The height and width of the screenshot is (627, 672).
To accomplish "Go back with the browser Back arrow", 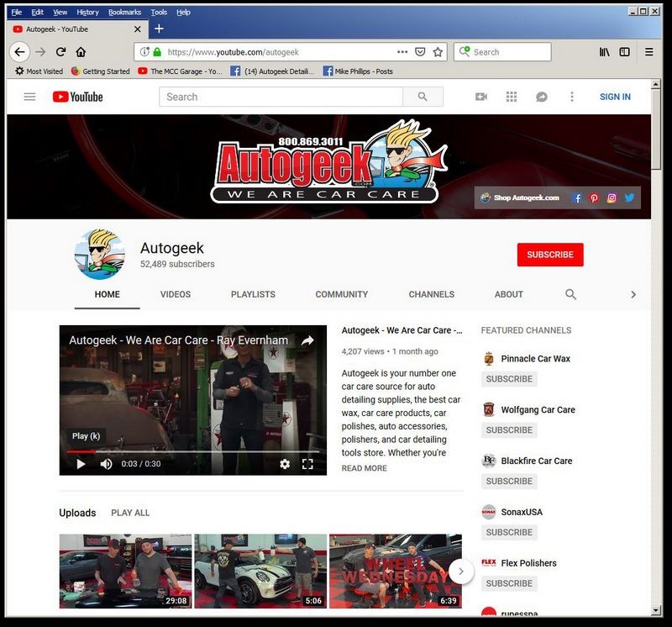I will click(x=19, y=52).
